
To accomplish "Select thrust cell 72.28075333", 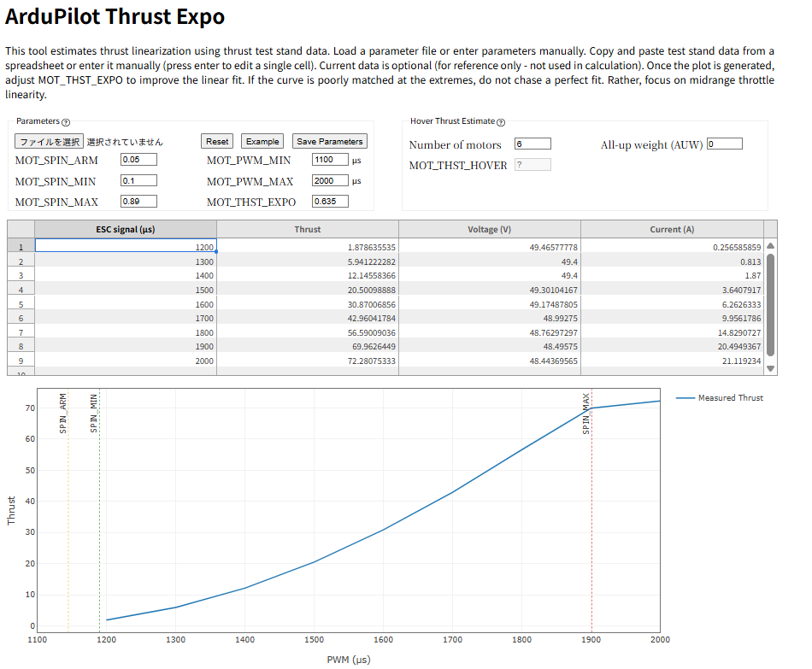I will coord(308,361).
